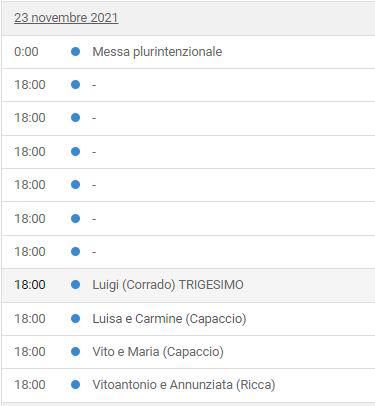Click the 18:00 time in the Vito e Maria row

[30, 351]
